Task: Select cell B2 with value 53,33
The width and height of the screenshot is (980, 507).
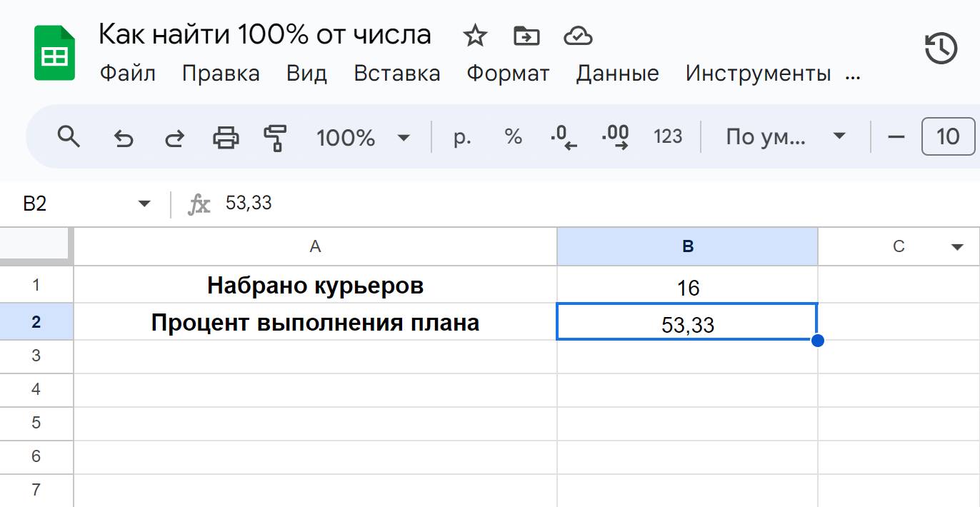Action: click(x=687, y=322)
